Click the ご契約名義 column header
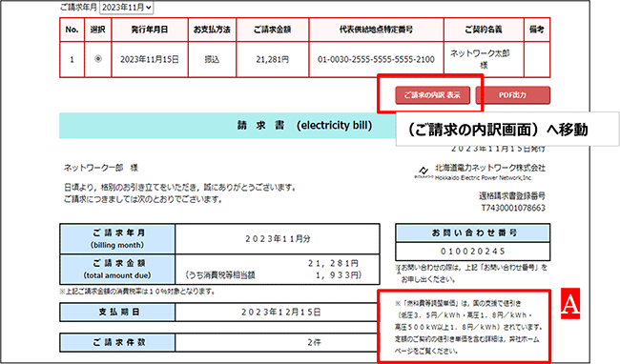 (484, 30)
